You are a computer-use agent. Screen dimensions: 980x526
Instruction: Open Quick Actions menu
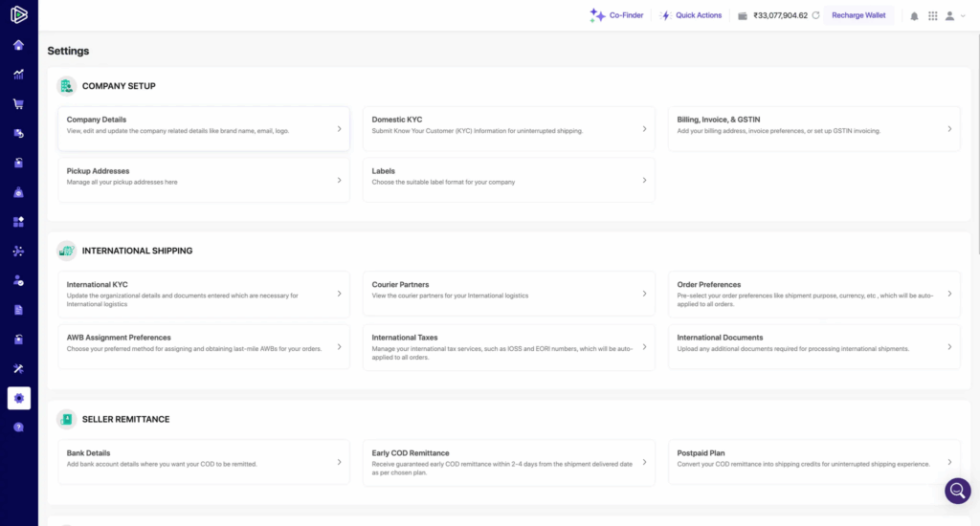pyautogui.click(x=691, y=16)
